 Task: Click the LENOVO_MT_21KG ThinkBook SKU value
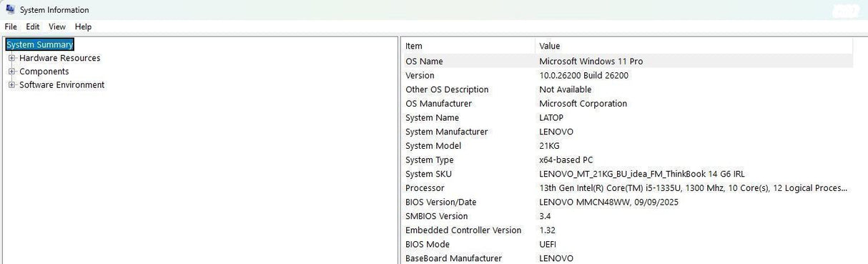pyautogui.click(x=642, y=174)
